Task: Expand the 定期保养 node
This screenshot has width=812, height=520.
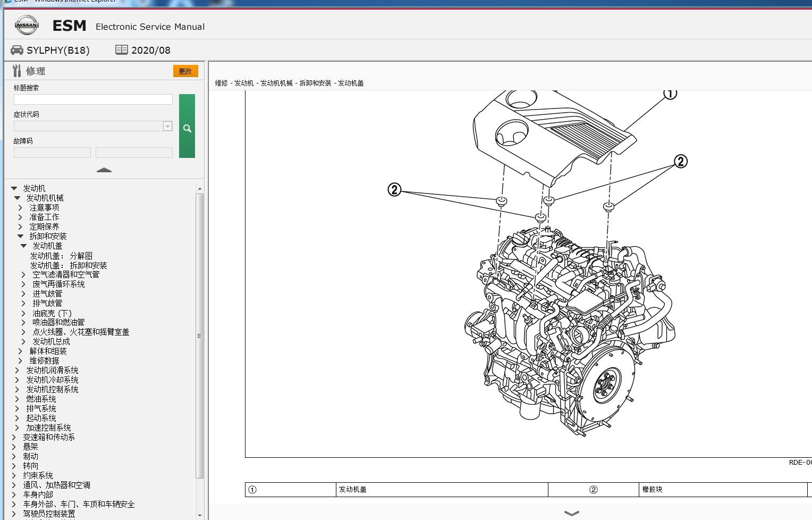Action: click(20, 227)
